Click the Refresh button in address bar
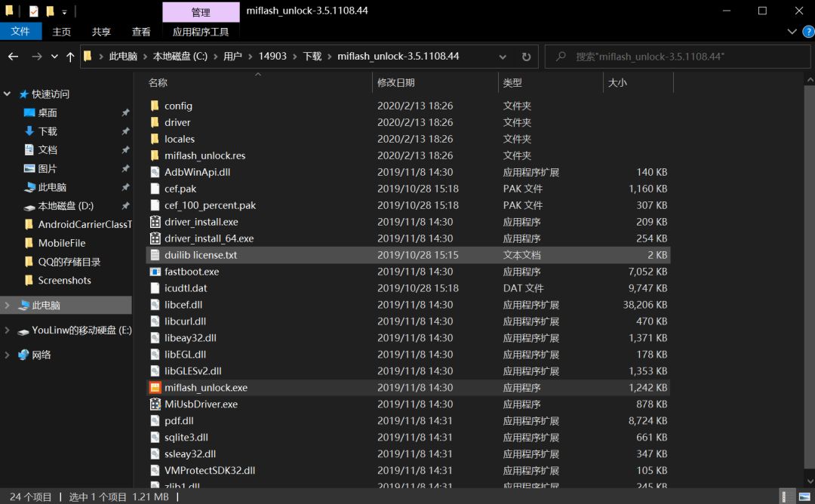The height and width of the screenshot is (504, 815). click(526, 57)
